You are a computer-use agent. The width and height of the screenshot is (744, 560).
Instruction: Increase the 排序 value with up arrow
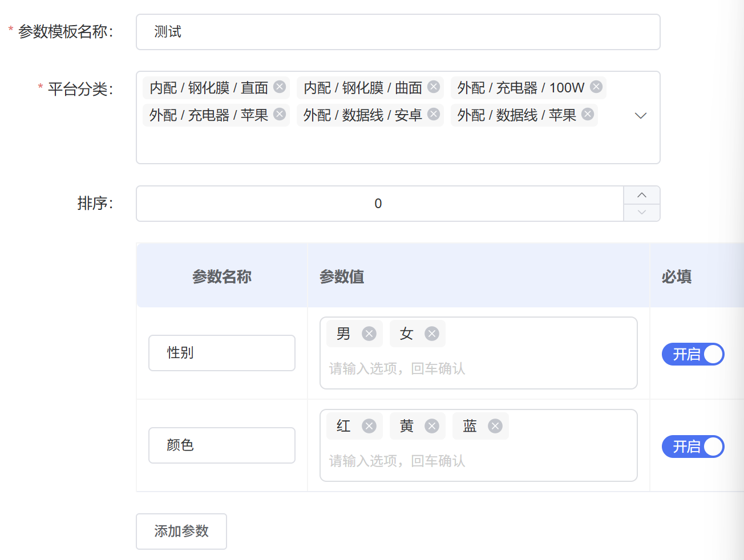tap(642, 195)
